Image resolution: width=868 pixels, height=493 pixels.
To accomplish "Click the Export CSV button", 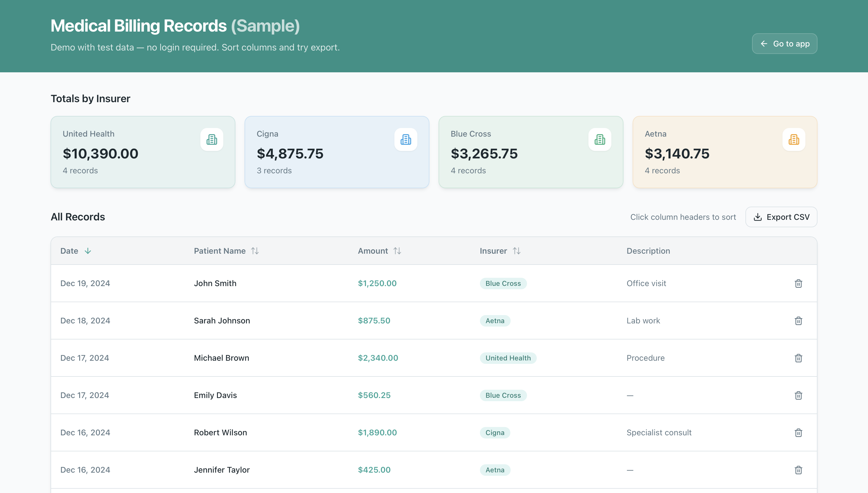I will tap(781, 217).
